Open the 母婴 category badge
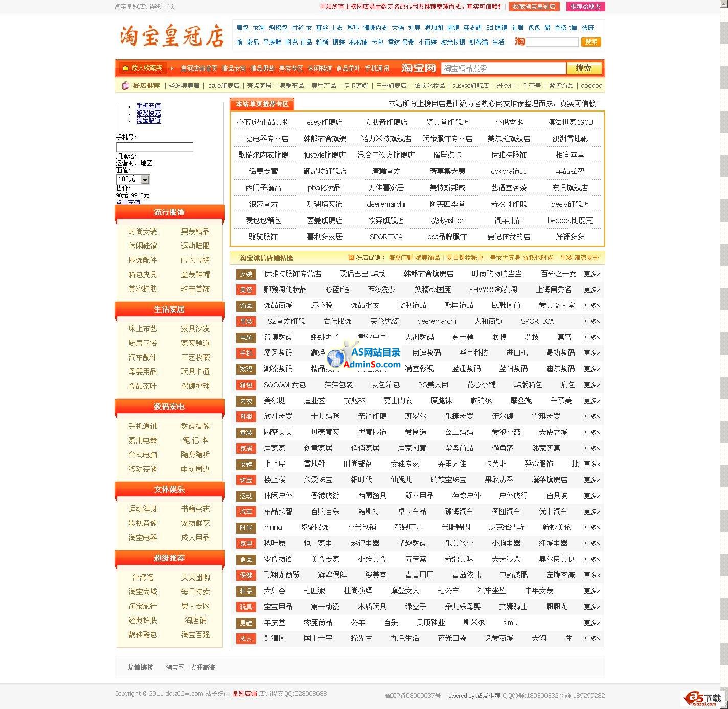 coord(246,417)
